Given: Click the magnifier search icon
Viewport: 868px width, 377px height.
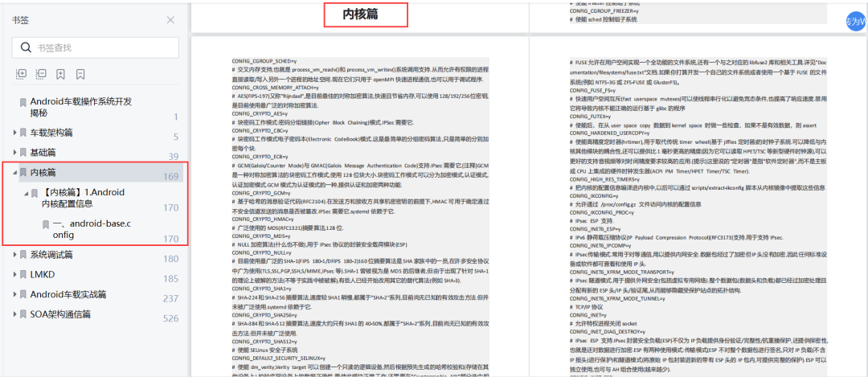Looking at the screenshot, I should [x=26, y=47].
